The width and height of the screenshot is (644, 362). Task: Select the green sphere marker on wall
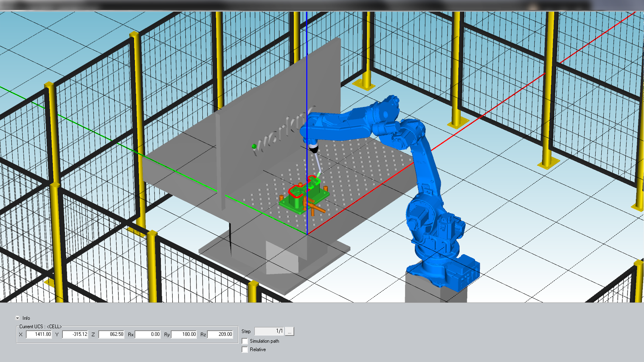(254, 146)
